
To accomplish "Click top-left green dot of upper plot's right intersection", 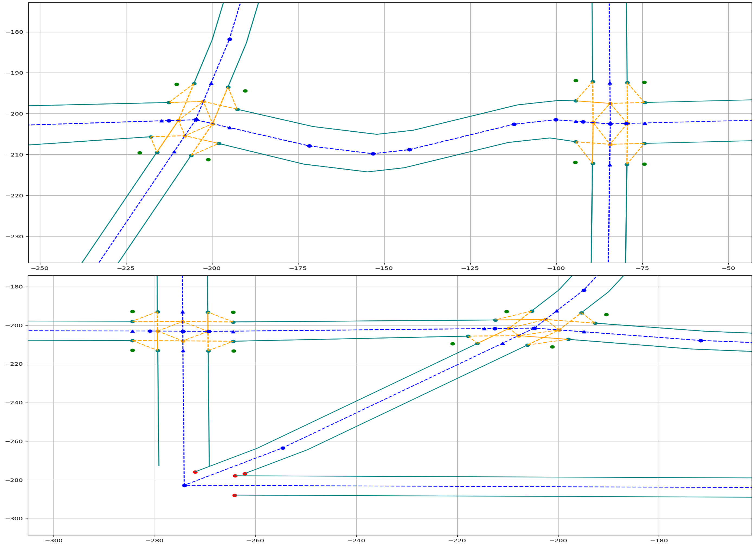I will tap(576, 81).
